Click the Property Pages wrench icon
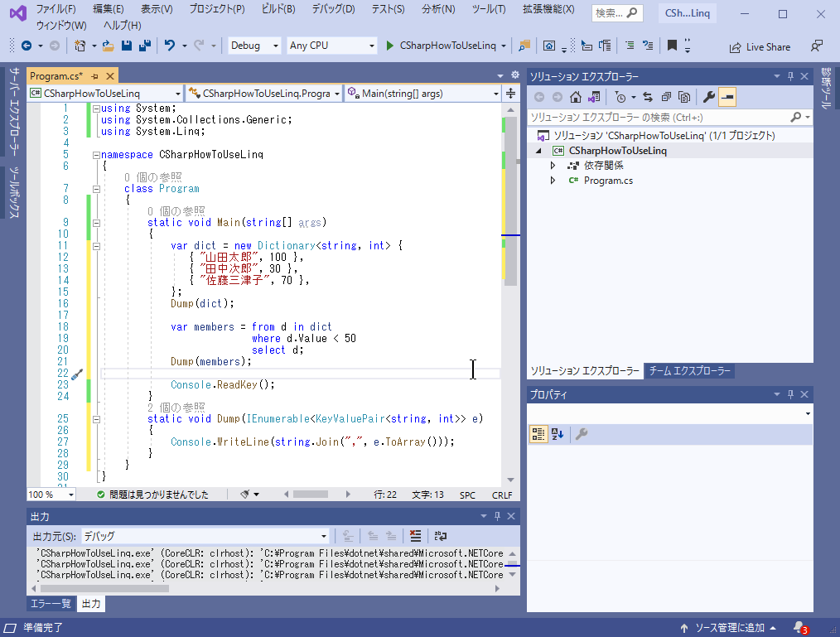Image resolution: width=840 pixels, height=637 pixels. 582,434
